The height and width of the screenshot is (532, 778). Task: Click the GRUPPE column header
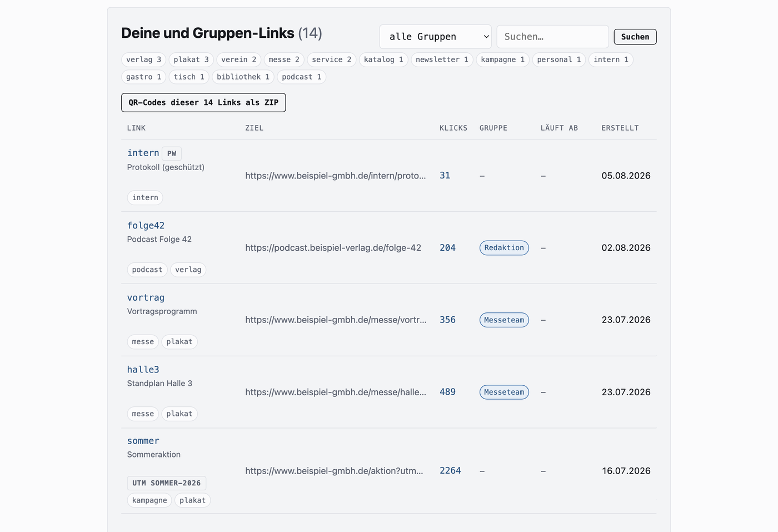click(493, 128)
